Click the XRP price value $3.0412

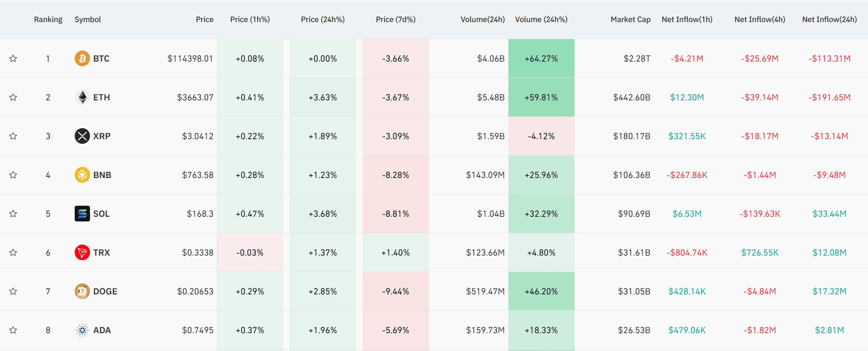click(197, 136)
